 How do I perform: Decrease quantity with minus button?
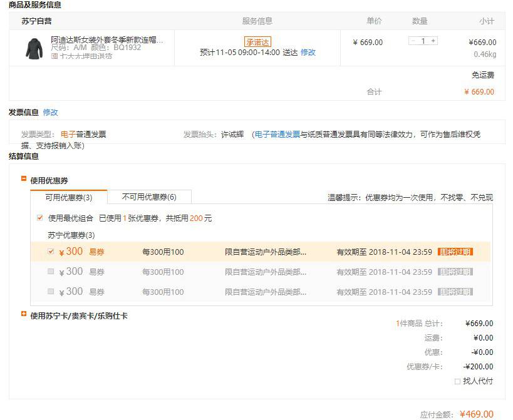pos(413,41)
